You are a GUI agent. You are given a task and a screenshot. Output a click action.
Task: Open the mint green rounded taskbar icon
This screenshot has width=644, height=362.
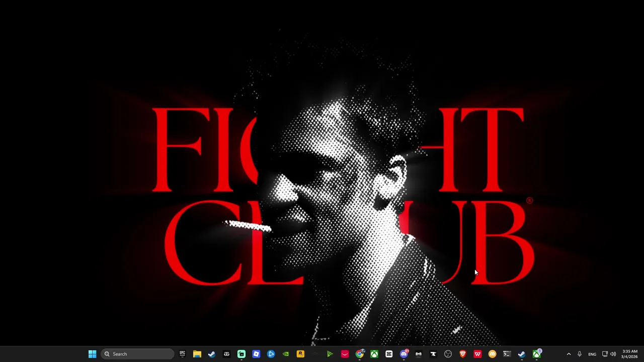pyautogui.click(x=242, y=354)
